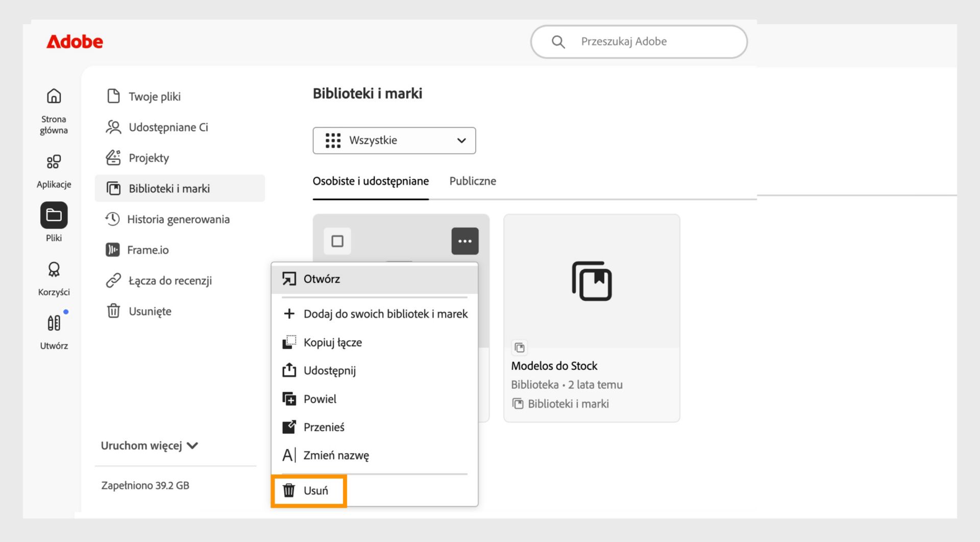The height and width of the screenshot is (542, 980).
Task: Choose Kopiuj łącze in context menu
Action: click(375, 342)
